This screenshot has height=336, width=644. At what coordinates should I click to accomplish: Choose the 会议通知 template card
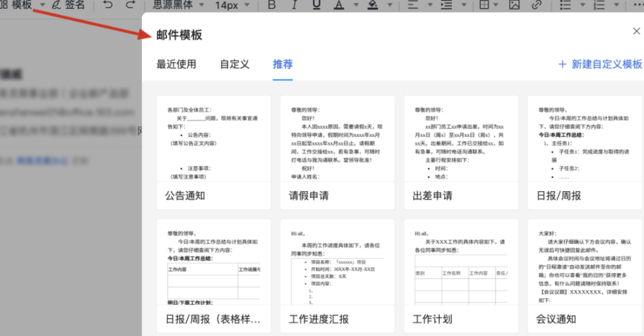coord(585,275)
